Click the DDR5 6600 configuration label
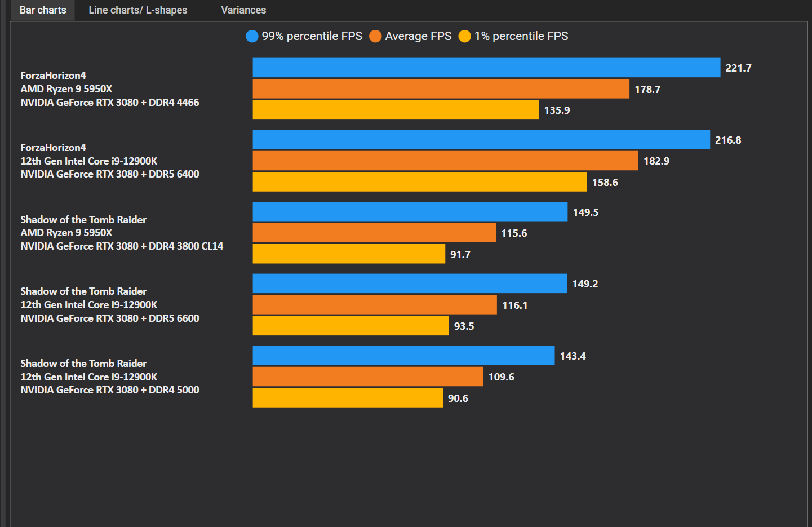Screen dimensions: 812x527 coord(110,318)
